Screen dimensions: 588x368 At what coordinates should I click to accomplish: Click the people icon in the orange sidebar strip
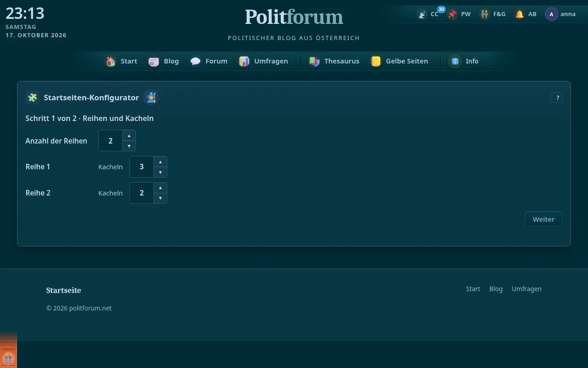click(x=8, y=358)
